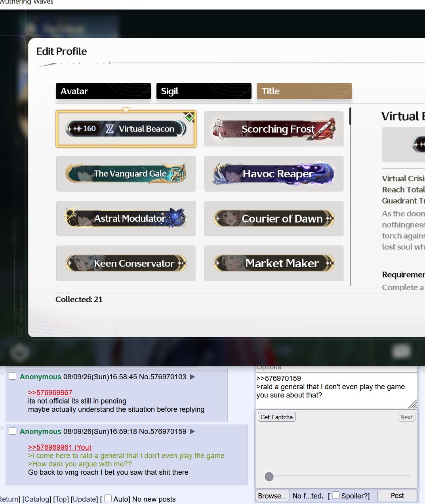Screen dimensions: 425x504
Task: Click the green equipped checkmark on Virtual Beacon
Action: 189,117
